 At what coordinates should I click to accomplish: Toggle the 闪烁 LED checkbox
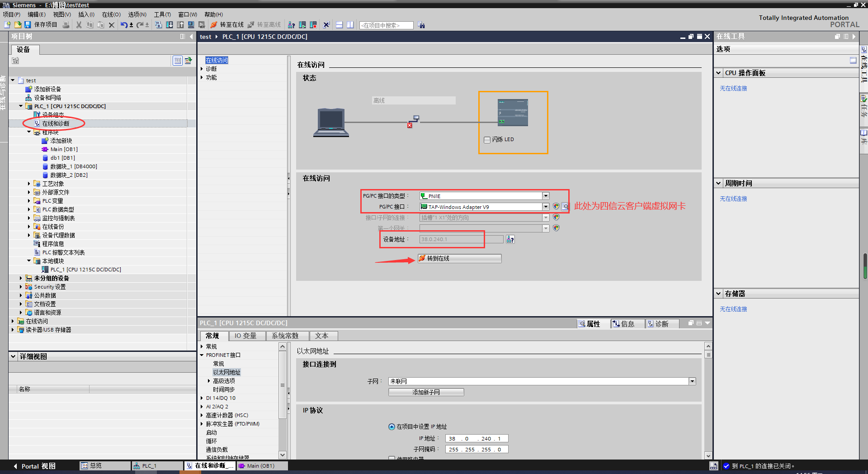coord(487,140)
